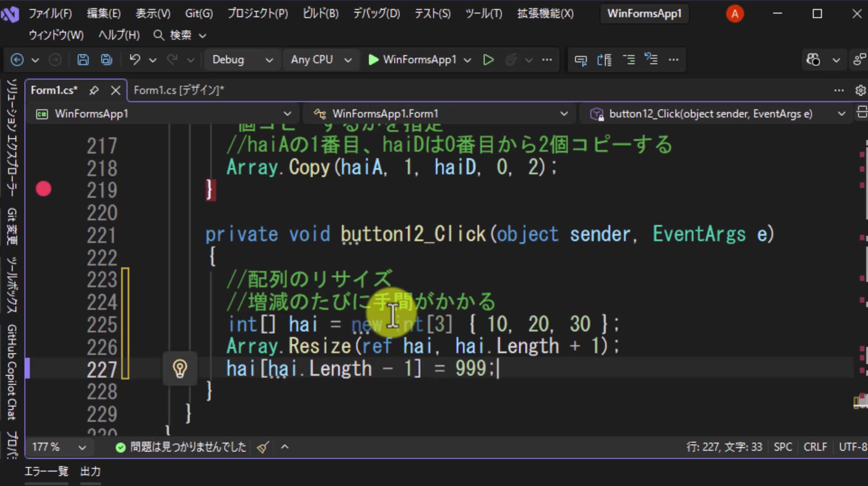Click the Save All icon
Image resolution: width=868 pixels, height=486 pixels.
coord(107,60)
